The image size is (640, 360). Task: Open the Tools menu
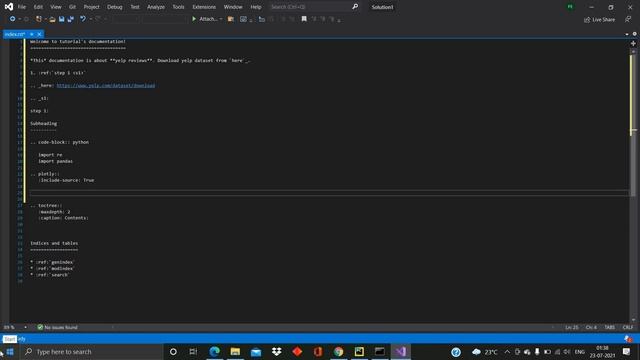pos(178,7)
